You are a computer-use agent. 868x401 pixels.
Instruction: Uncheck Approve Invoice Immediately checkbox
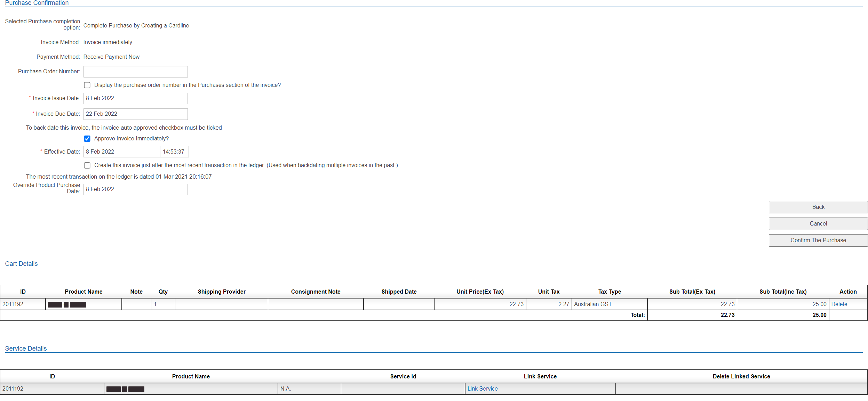[87, 139]
